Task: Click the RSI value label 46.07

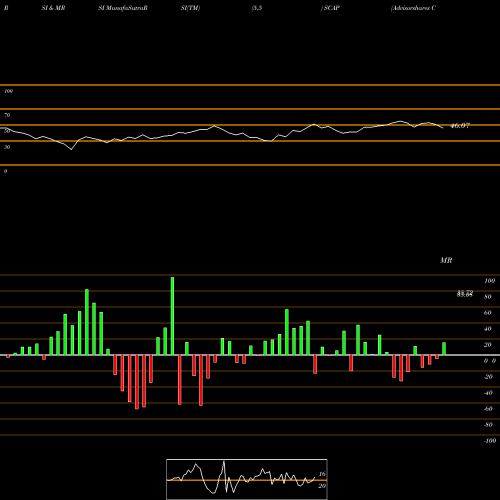Action: pos(460,126)
